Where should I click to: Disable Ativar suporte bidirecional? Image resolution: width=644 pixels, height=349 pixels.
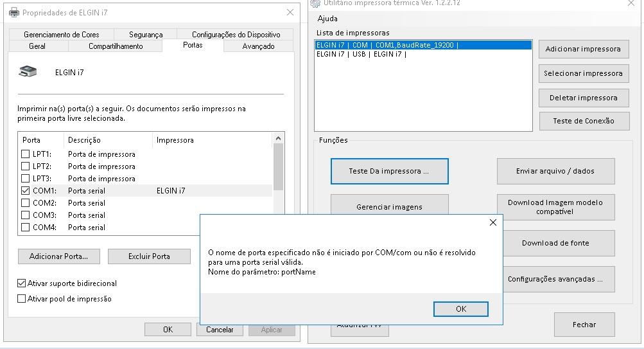21,283
